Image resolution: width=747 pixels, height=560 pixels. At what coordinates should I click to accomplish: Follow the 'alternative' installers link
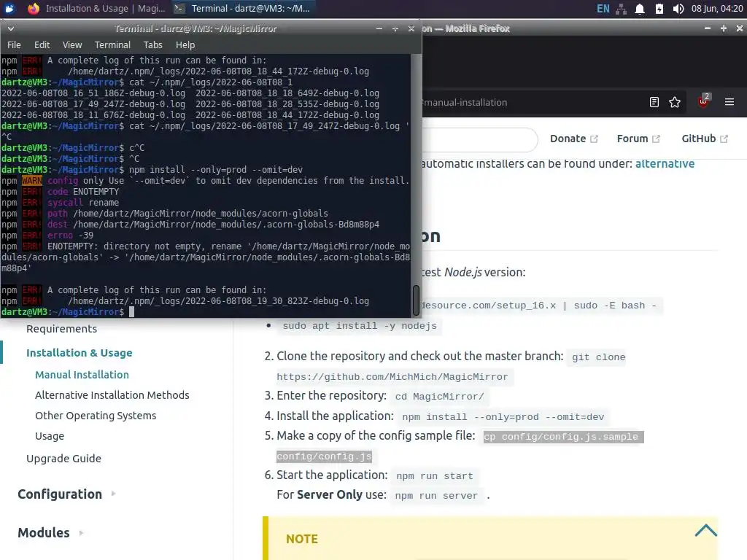point(665,164)
